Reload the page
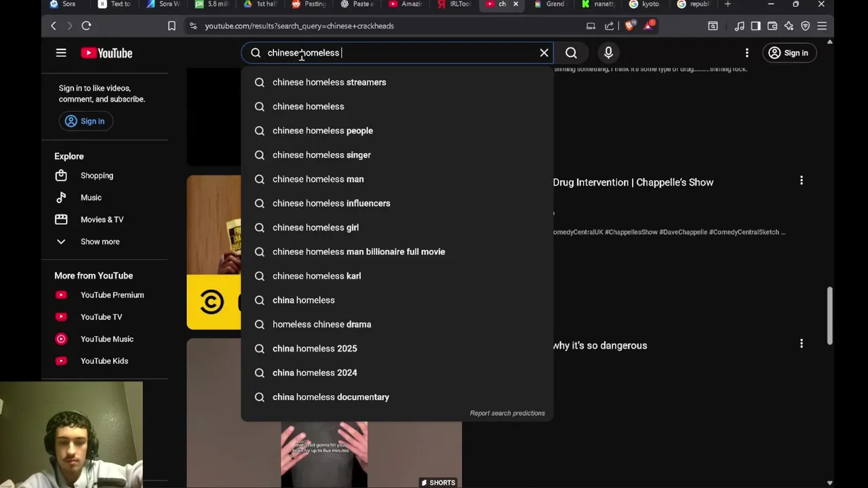 (86, 26)
